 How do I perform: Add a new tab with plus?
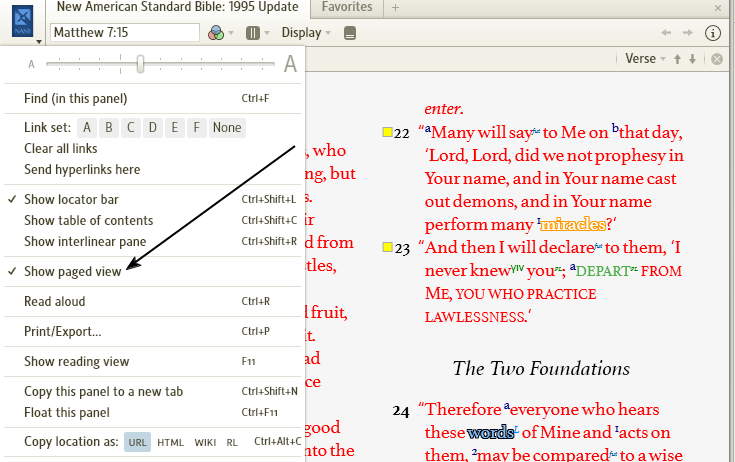395,7
